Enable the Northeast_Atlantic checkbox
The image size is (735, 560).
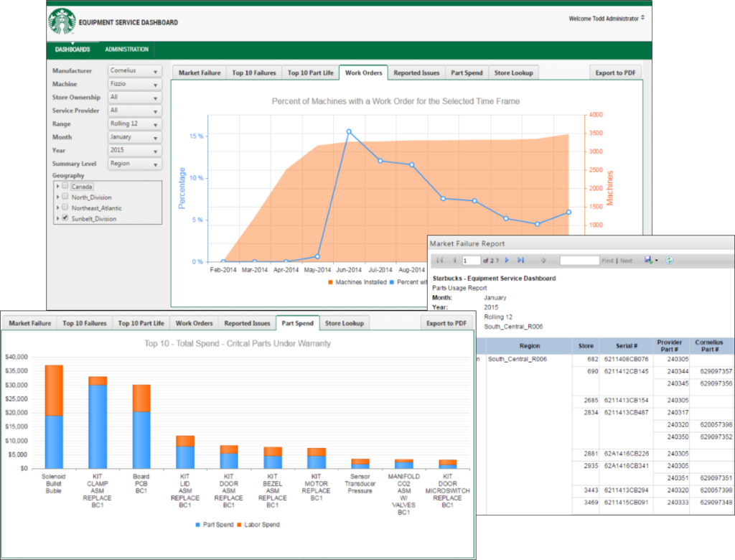click(65, 207)
